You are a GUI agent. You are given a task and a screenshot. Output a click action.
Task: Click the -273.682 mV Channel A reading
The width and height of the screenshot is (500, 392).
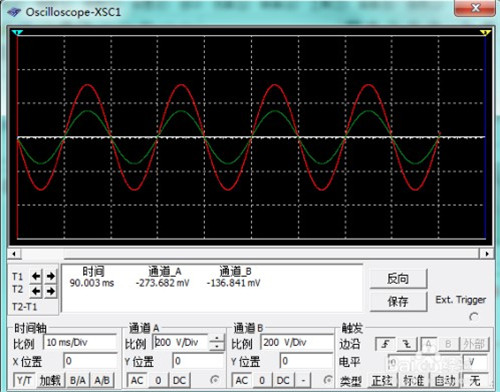(163, 283)
